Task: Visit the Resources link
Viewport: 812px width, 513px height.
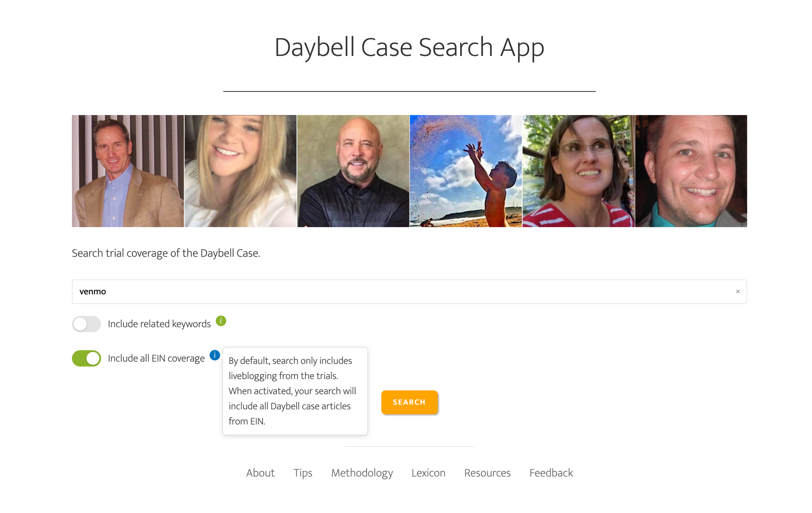Action: tap(487, 473)
